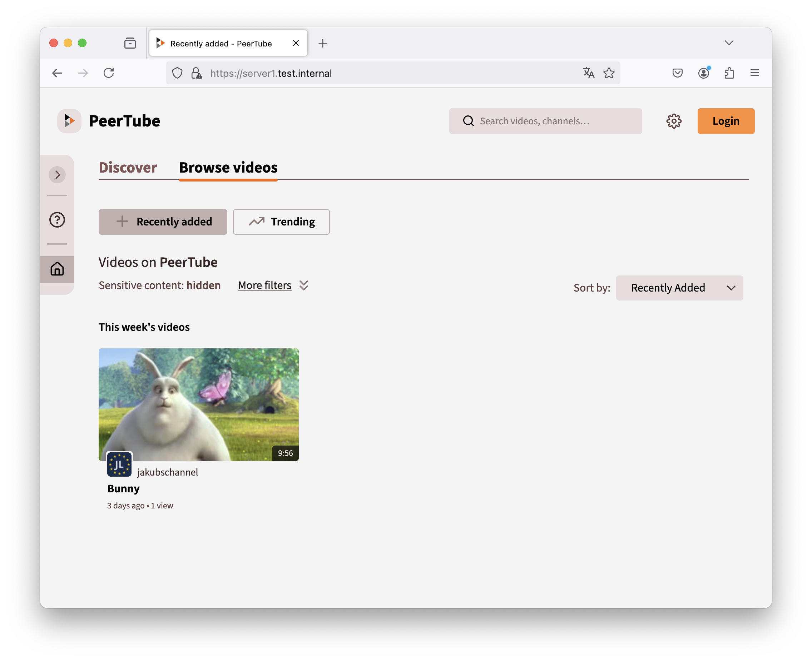812x661 pixels.
Task: Open the help question mark icon
Action: [57, 220]
